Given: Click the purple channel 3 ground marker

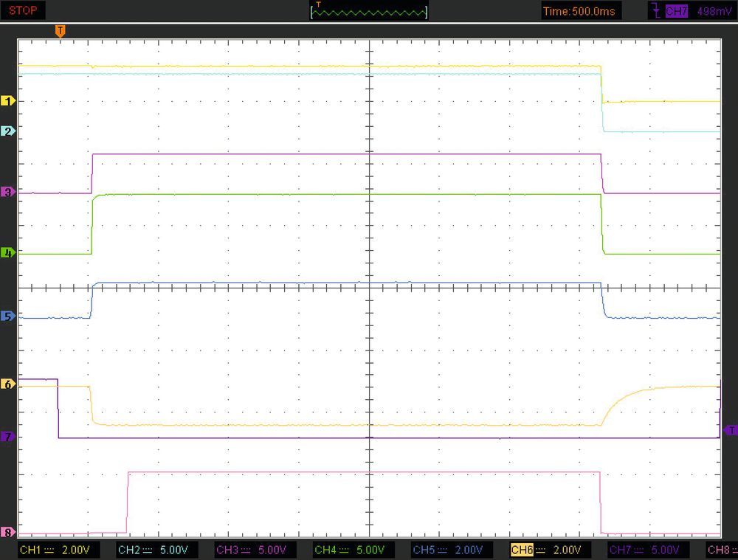Looking at the screenshot, I should [x=9, y=192].
